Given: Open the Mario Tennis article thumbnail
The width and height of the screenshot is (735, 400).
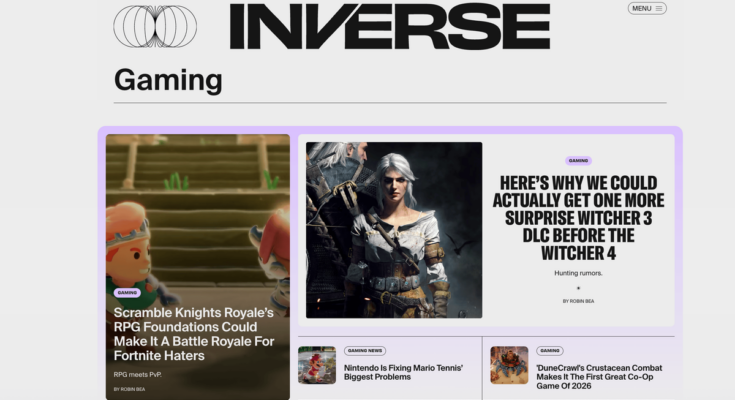Looking at the screenshot, I should point(317,365).
